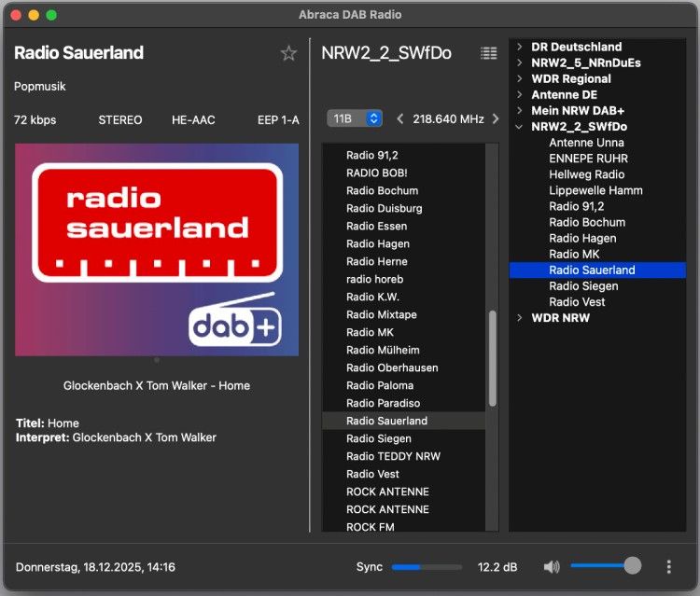Choose Hellweg Radio in the ensemble tree
The width and height of the screenshot is (700, 596).
click(586, 174)
